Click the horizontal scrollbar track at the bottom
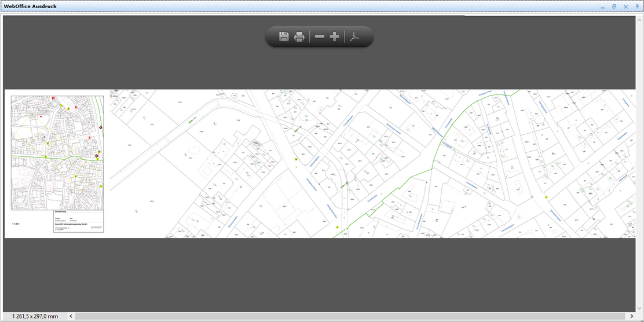 tap(347, 316)
